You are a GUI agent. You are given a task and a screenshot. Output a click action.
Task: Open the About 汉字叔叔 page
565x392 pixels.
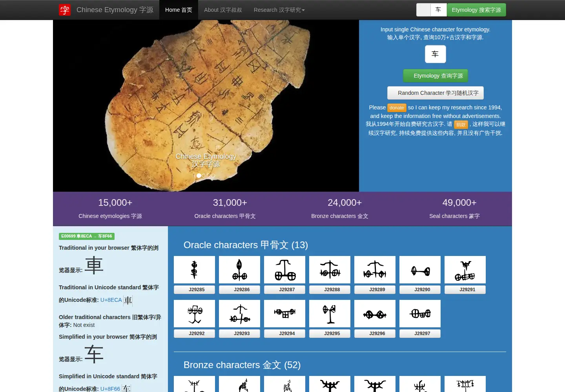coord(223,10)
